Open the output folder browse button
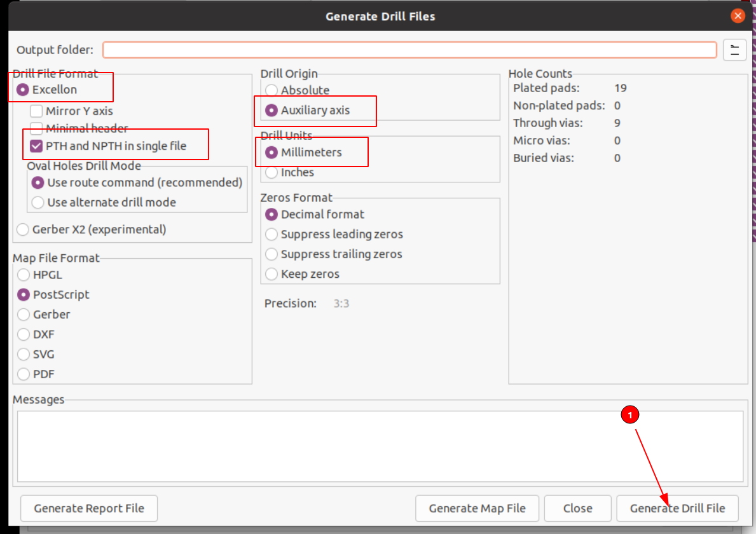This screenshot has height=534, width=756. 734,50
